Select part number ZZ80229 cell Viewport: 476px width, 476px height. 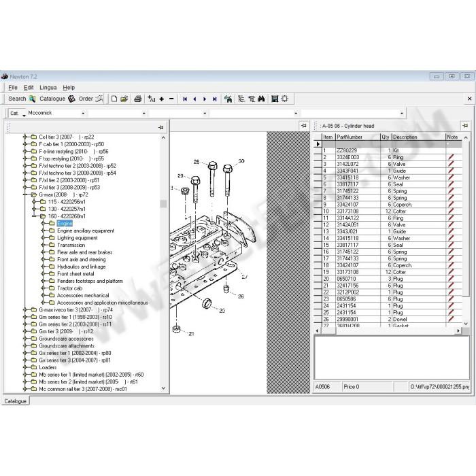pos(358,150)
